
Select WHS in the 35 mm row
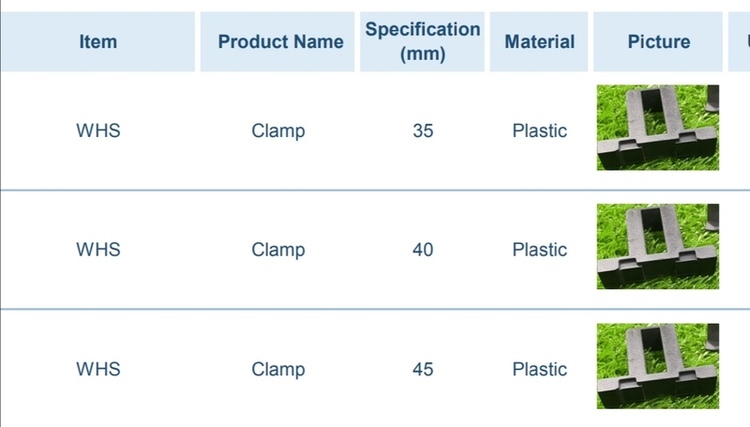pos(98,131)
